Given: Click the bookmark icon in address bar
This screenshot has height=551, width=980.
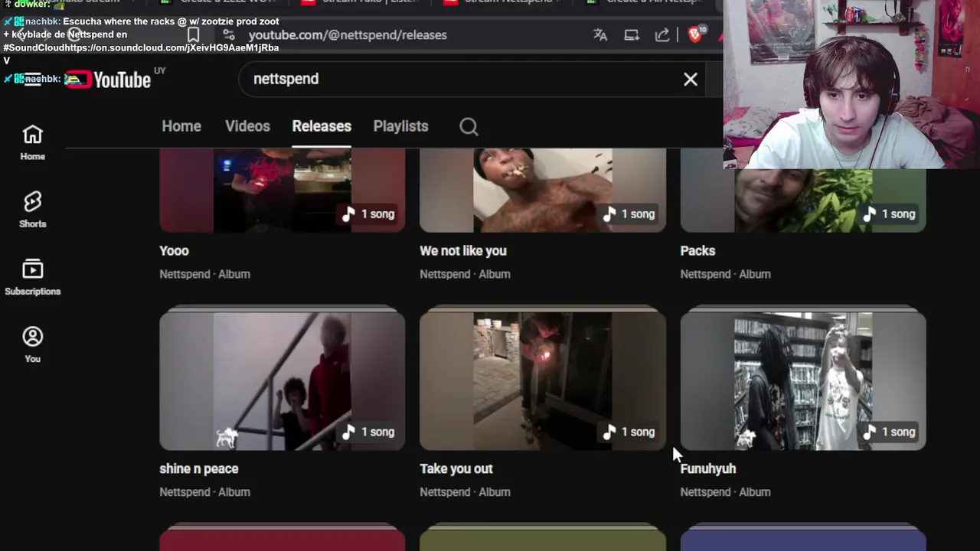Looking at the screenshot, I should pos(194,34).
